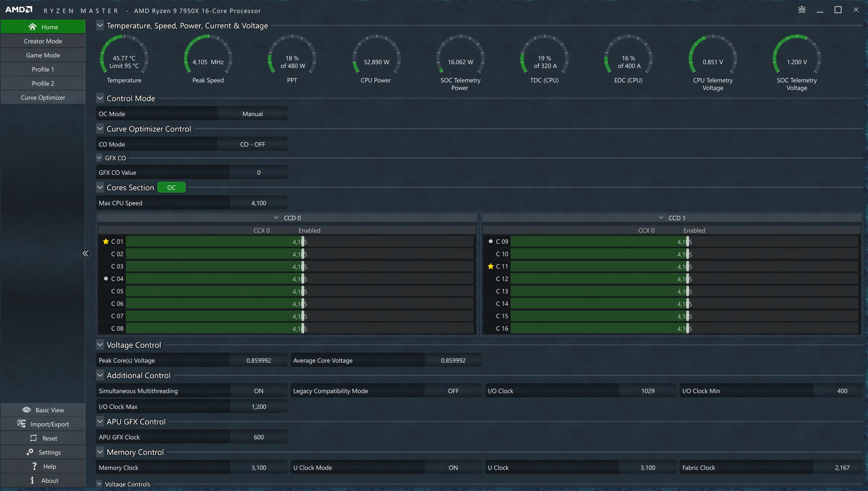Collapse the Control Mode section

coord(100,98)
